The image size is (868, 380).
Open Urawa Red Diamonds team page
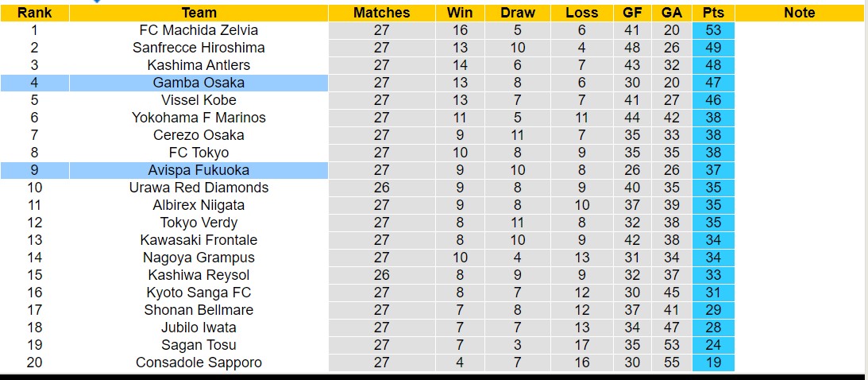[x=199, y=188]
